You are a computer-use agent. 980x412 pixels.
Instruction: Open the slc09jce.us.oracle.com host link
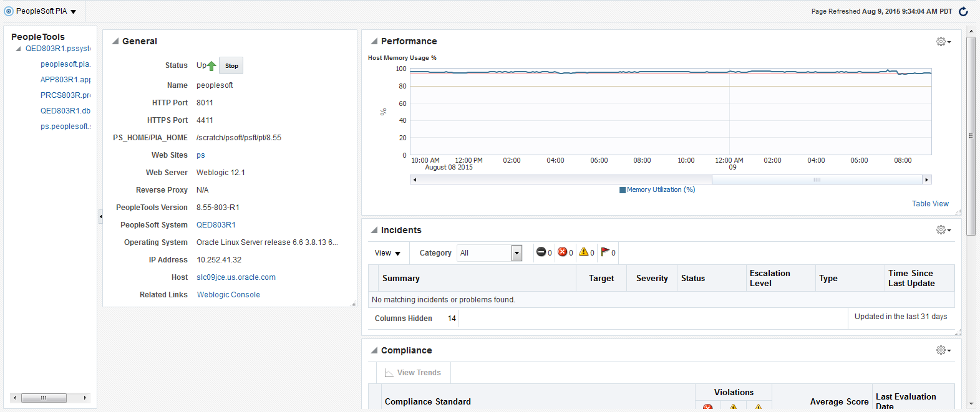click(x=236, y=277)
